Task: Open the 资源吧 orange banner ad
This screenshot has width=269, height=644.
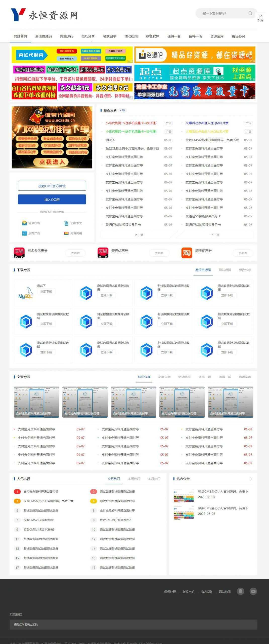Action: (x=195, y=55)
